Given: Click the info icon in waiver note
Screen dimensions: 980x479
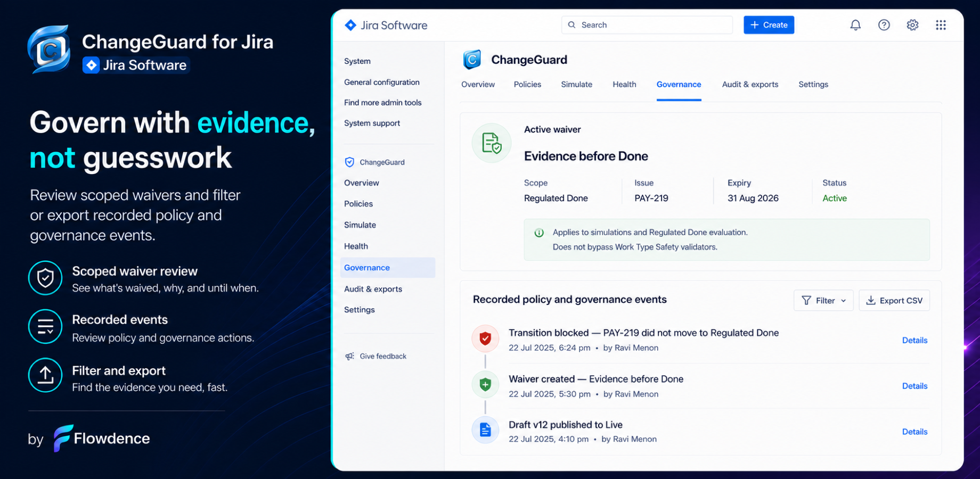Looking at the screenshot, I should point(539,233).
